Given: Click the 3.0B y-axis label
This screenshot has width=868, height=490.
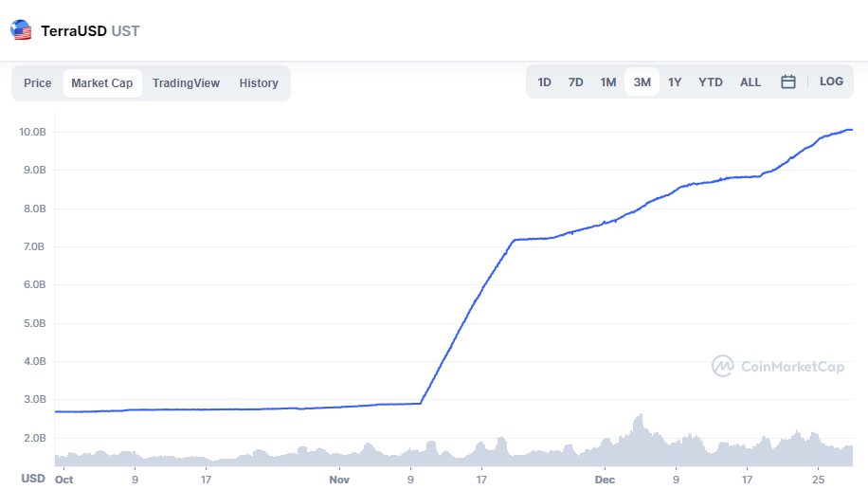Looking at the screenshot, I should tap(35, 399).
